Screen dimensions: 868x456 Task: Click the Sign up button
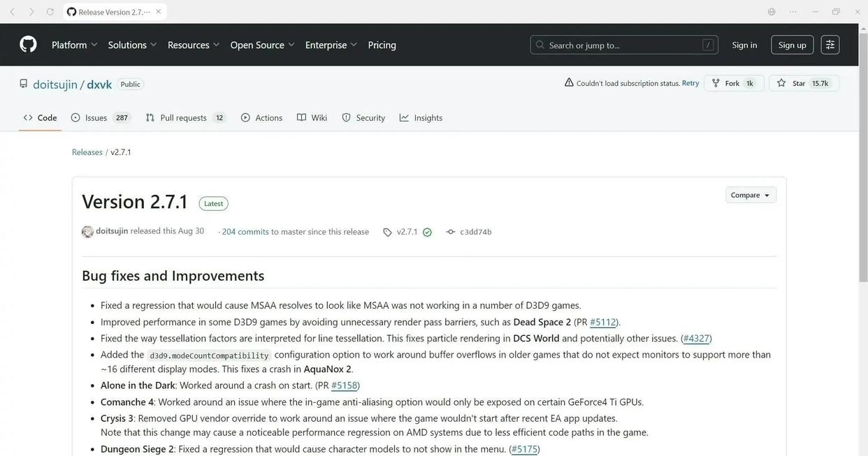pos(792,45)
